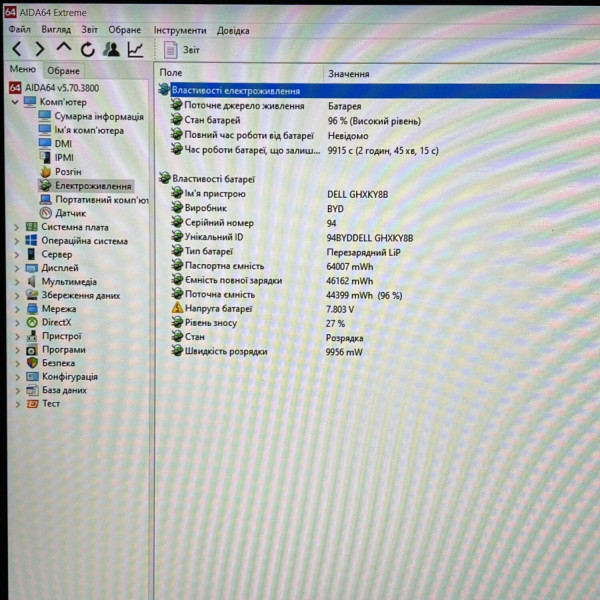Open the Довідка menu
This screenshot has width=600, height=600.
[x=233, y=31]
